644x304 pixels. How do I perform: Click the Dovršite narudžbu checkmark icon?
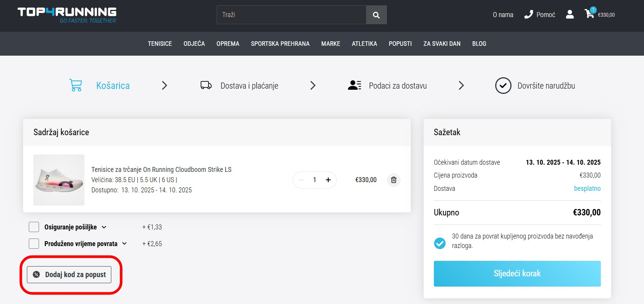(x=503, y=86)
